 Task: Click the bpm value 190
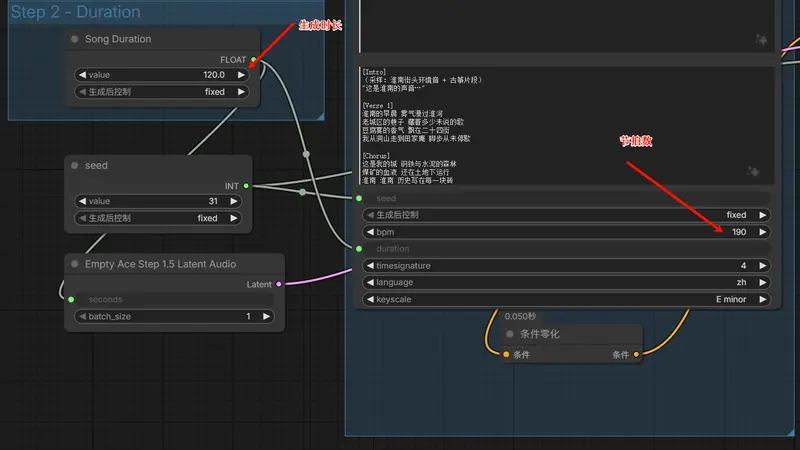click(739, 232)
